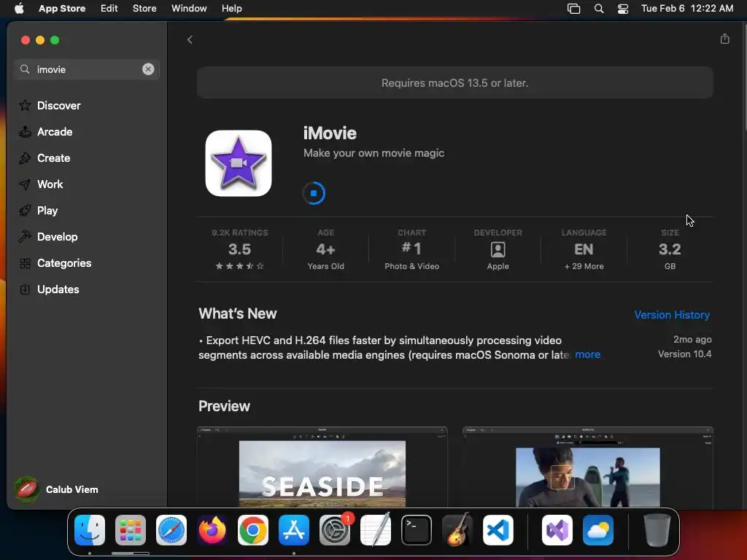Viewport: 747px width, 560px height.
Task: Open the #1 Photo & Video chart
Action: [x=411, y=249]
